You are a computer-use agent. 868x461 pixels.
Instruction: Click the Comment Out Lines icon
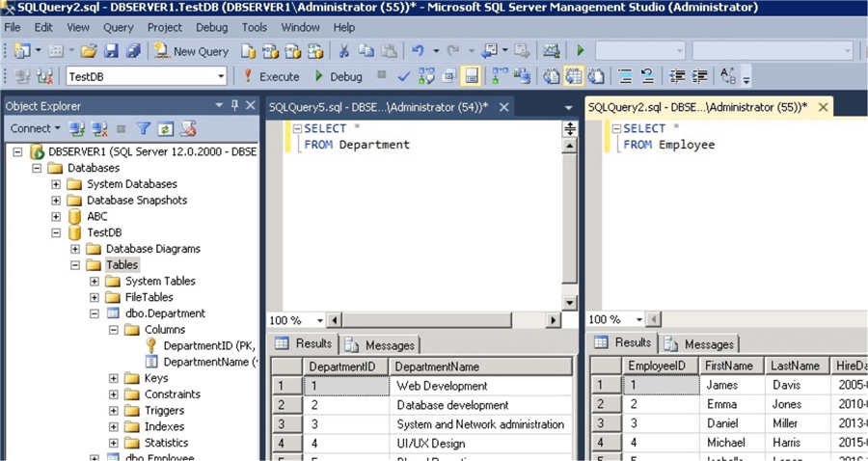tap(626, 76)
